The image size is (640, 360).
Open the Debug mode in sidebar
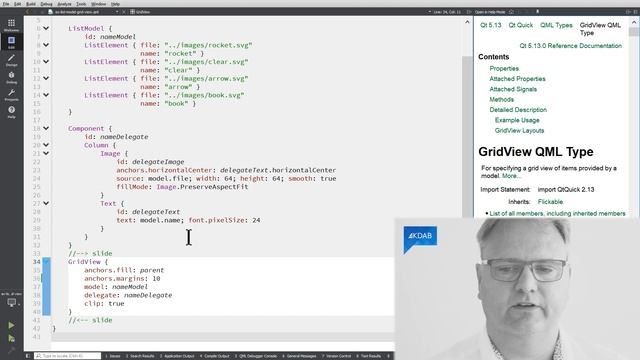click(11, 77)
